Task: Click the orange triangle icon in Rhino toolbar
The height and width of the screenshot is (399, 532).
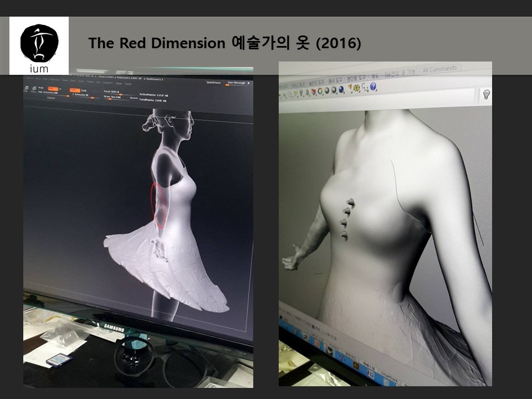Action: (x=350, y=87)
